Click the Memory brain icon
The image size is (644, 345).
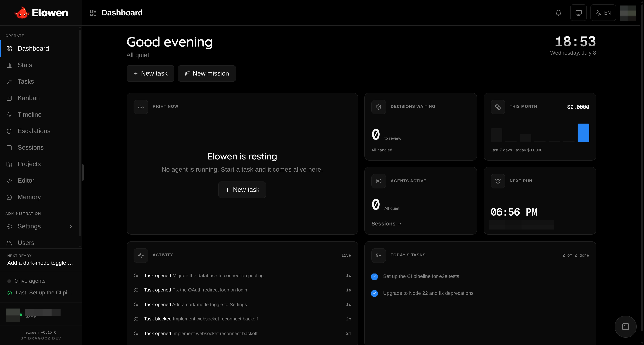click(9, 197)
